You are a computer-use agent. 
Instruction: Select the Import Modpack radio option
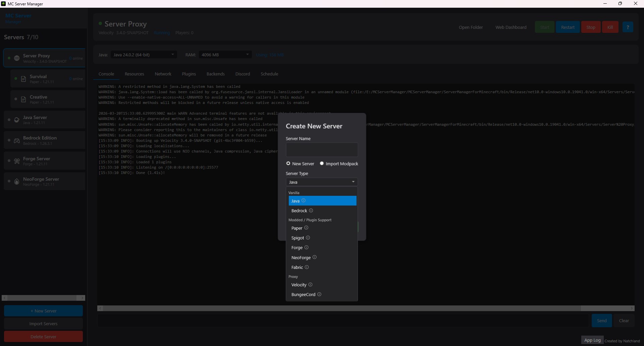coord(339,164)
